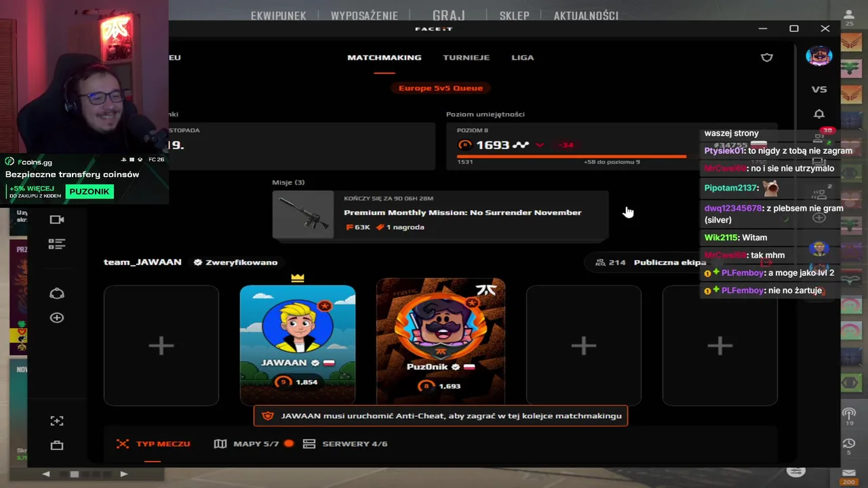The image size is (868, 488).
Task: Click the verified badge next to Zweryfikowano
Action: [198, 262]
